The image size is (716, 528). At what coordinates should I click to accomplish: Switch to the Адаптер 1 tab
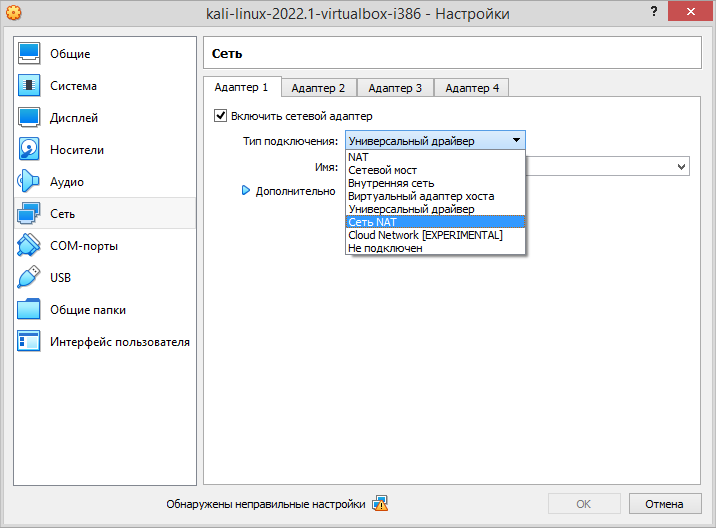point(242,87)
